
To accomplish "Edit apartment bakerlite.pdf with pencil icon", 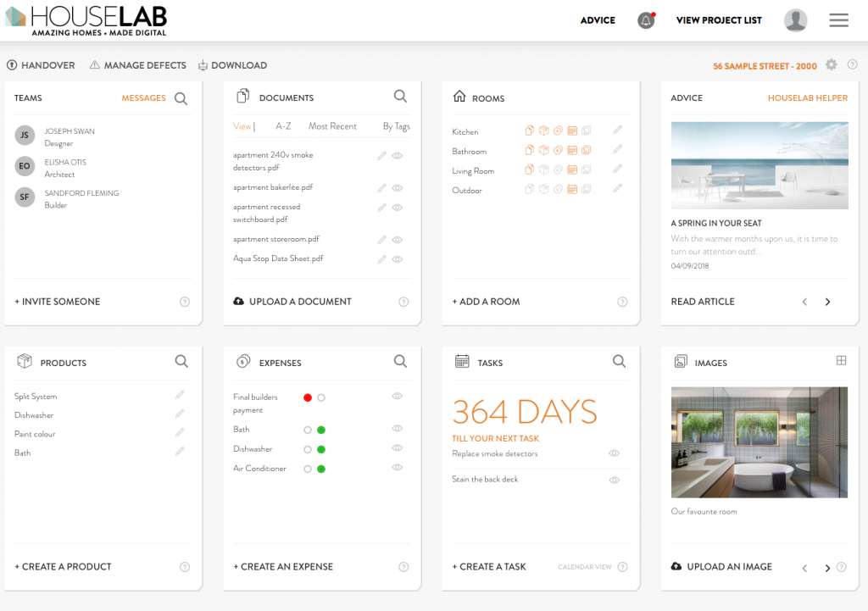I will tap(381, 188).
